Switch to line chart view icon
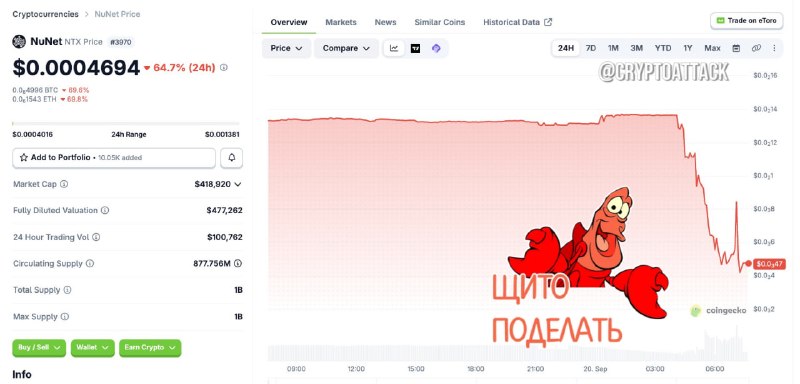800x384 pixels. pyautogui.click(x=394, y=48)
